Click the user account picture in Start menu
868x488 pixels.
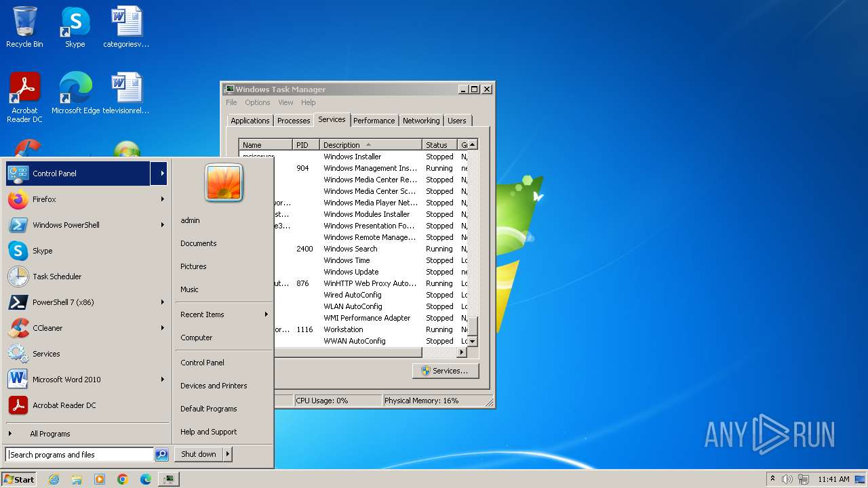[x=224, y=182]
